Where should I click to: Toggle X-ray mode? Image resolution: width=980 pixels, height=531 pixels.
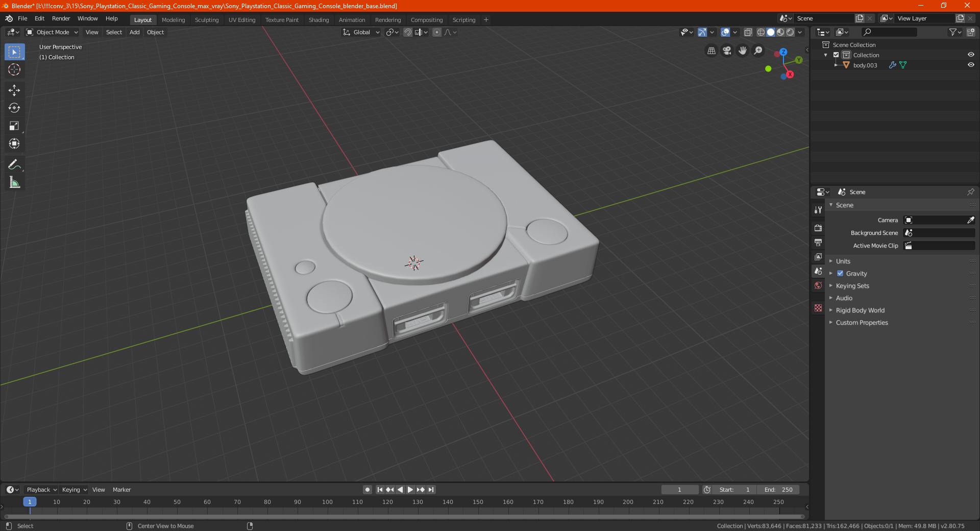point(748,32)
